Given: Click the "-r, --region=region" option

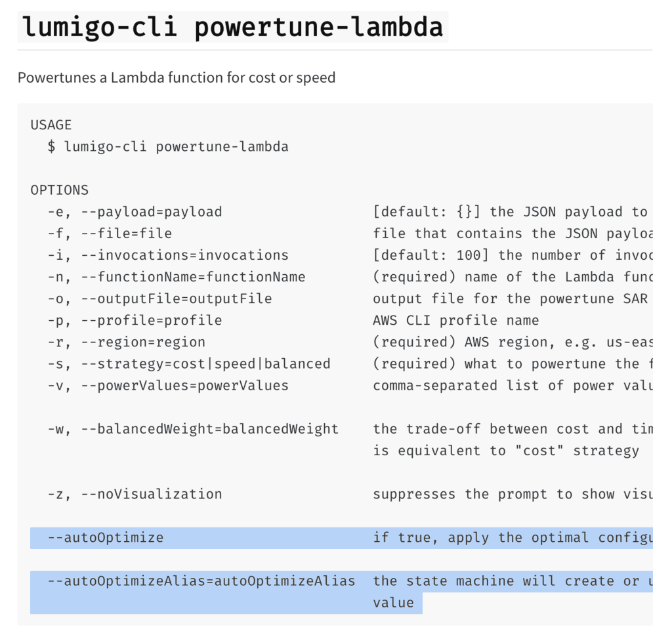Looking at the screenshot, I should 126,342.
